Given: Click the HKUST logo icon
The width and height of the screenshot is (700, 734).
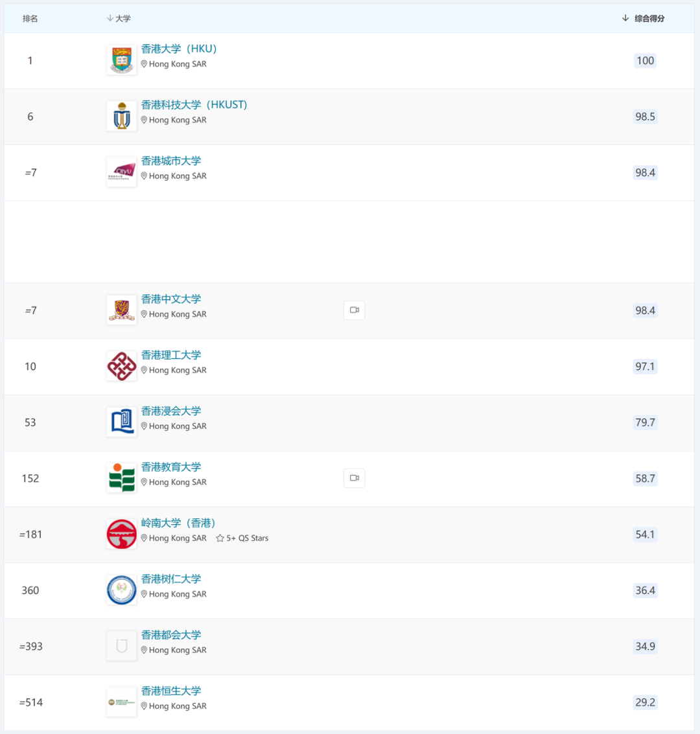Looking at the screenshot, I should point(121,117).
